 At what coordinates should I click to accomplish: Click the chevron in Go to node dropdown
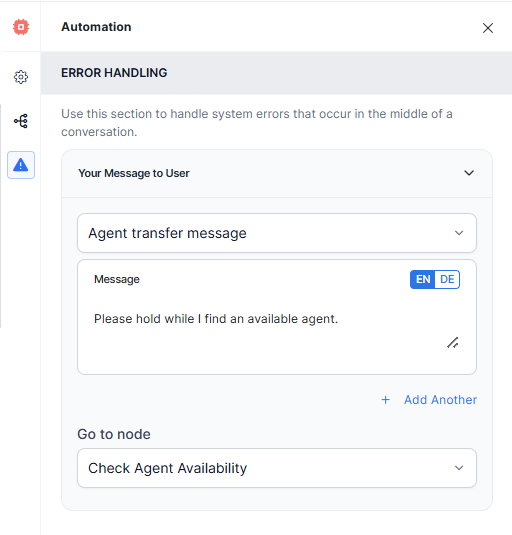[x=459, y=468]
